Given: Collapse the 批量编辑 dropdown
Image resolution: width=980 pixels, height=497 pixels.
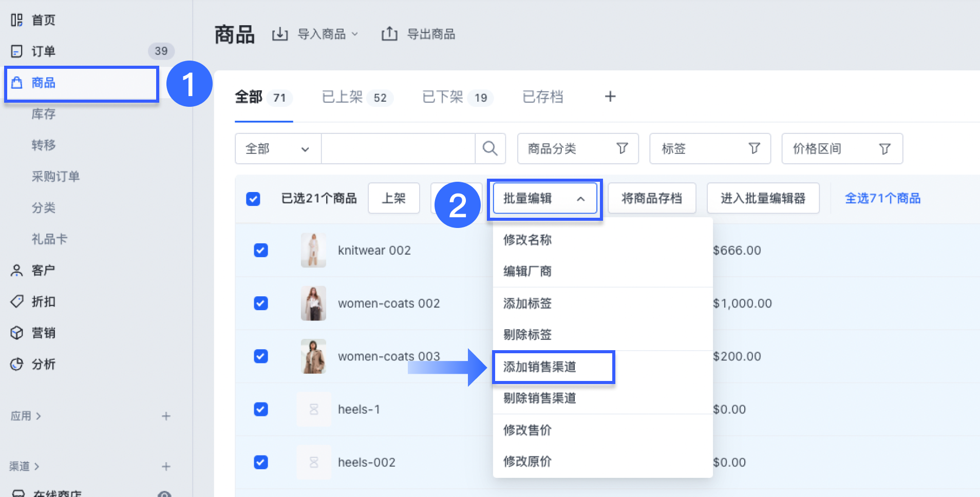Looking at the screenshot, I should 545,199.
